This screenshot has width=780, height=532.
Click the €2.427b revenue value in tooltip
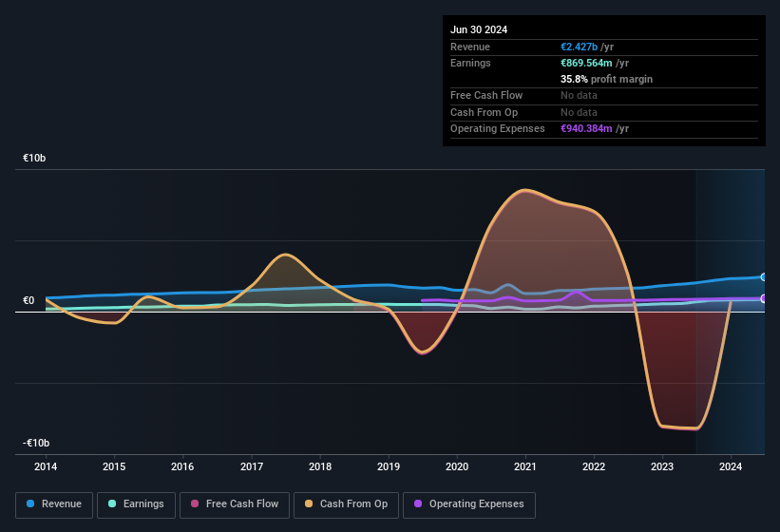(x=580, y=47)
